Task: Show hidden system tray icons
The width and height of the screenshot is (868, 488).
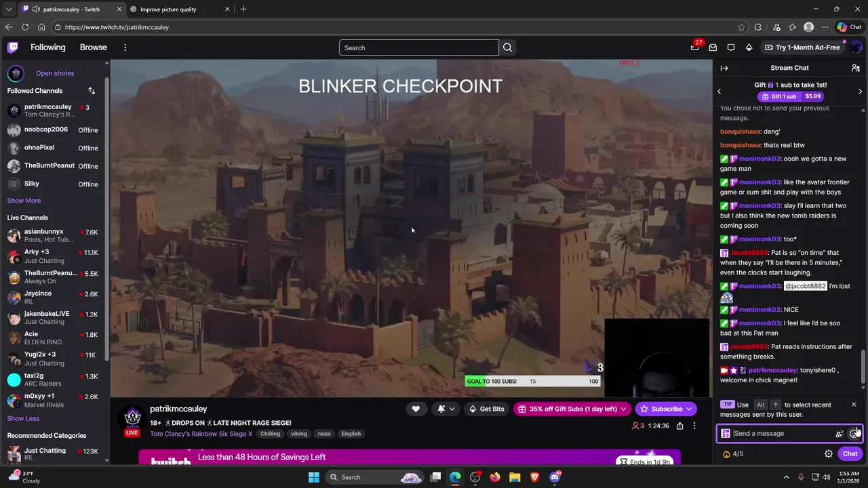Action: pyautogui.click(x=787, y=477)
